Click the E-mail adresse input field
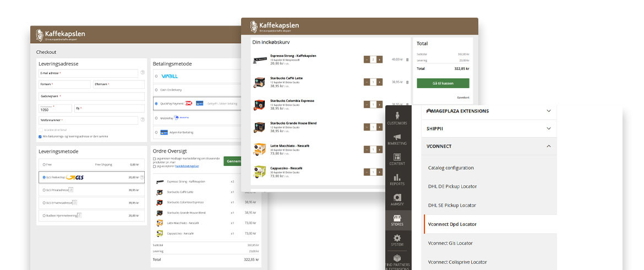644x270 pixels. 88,73
